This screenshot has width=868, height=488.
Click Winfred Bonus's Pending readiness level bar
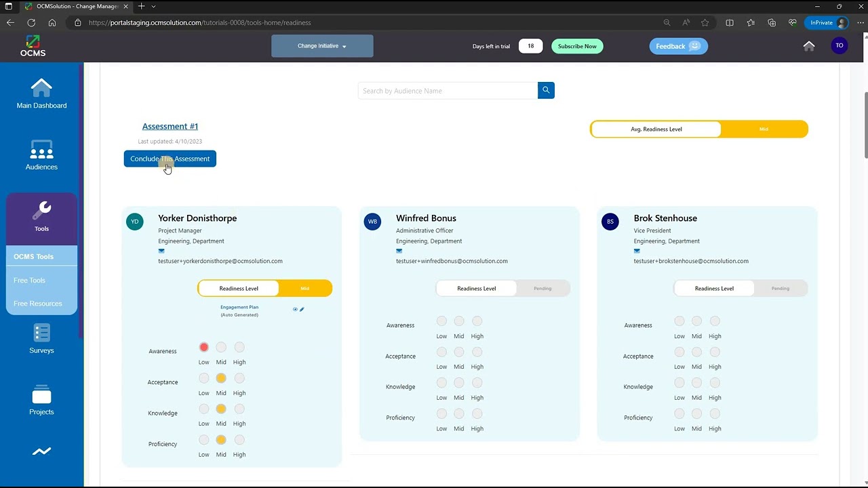pyautogui.click(x=542, y=288)
